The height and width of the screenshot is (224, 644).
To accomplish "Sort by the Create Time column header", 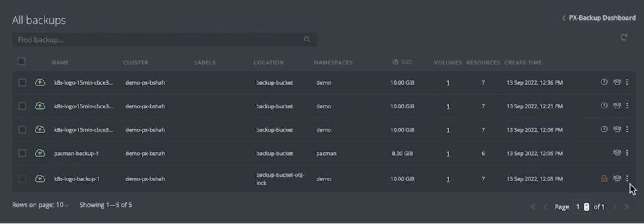I will click(x=523, y=62).
